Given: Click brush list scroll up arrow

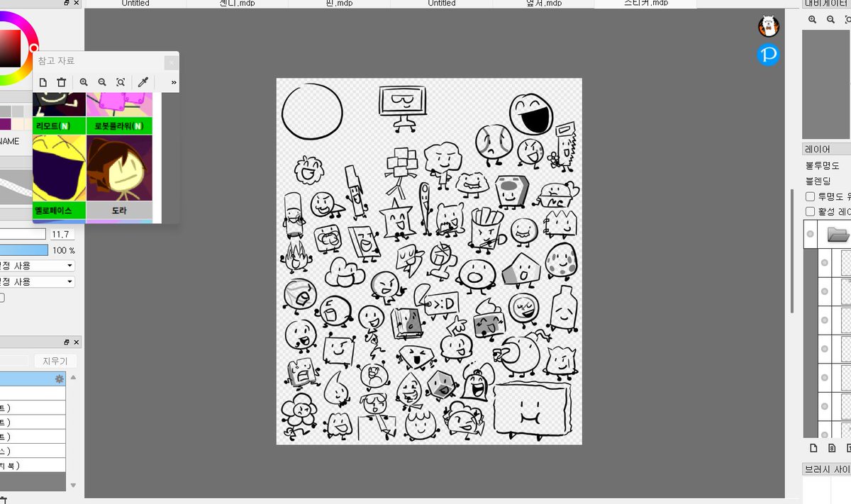Looking at the screenshot, I should point(73,378).
